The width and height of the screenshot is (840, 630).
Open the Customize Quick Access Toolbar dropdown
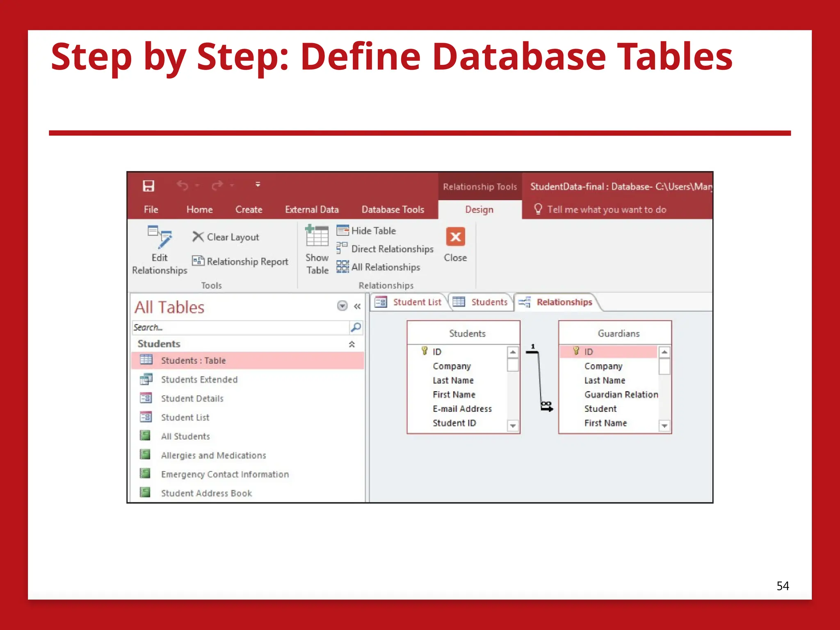pyautogui.click(x=258, y=185)
